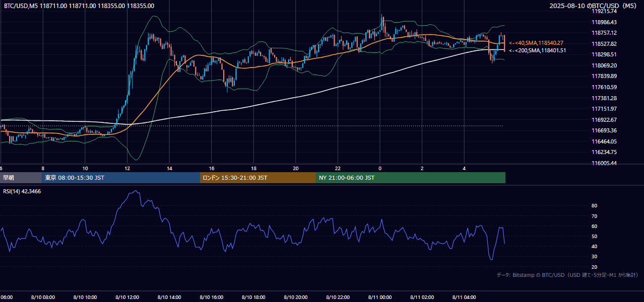
Task: Click the Bitstamp data source note
Action: (x=567, y=275)
